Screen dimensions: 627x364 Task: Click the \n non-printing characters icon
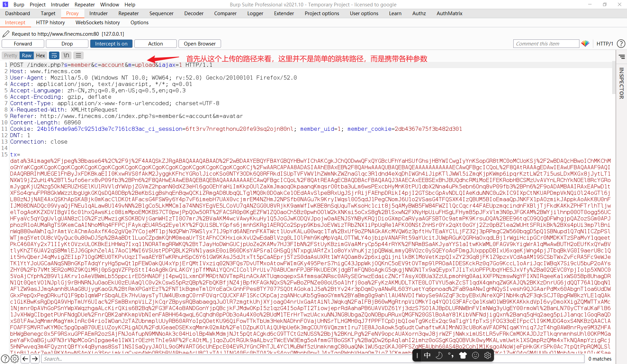pyautogui.click(x=66, y=55)
